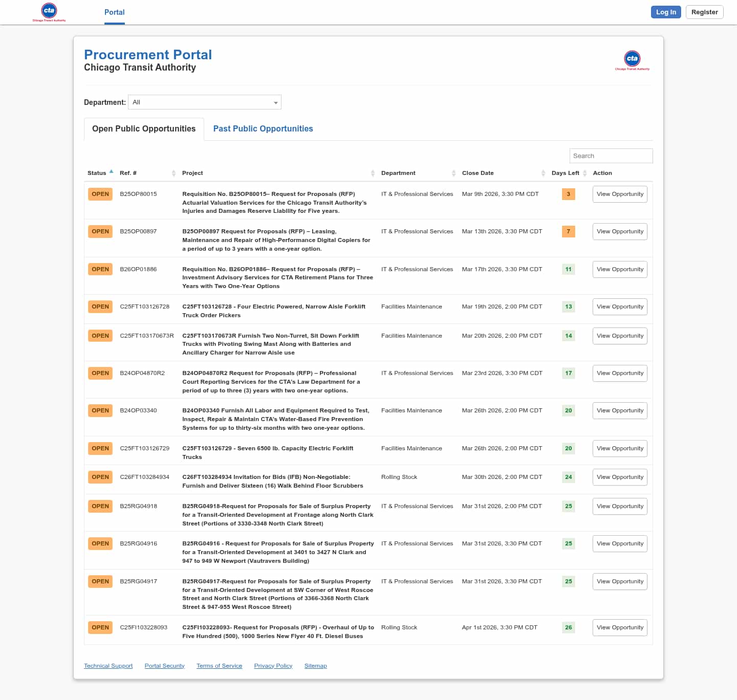Open the Privacy Policy link
The height and width of the screenshot is (700, 737).
coord(273,666)
